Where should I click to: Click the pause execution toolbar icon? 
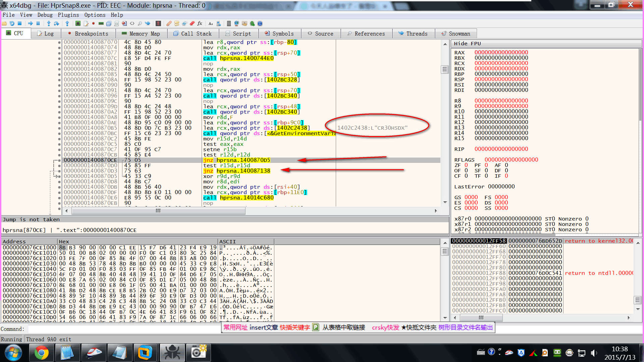(38, 23)
